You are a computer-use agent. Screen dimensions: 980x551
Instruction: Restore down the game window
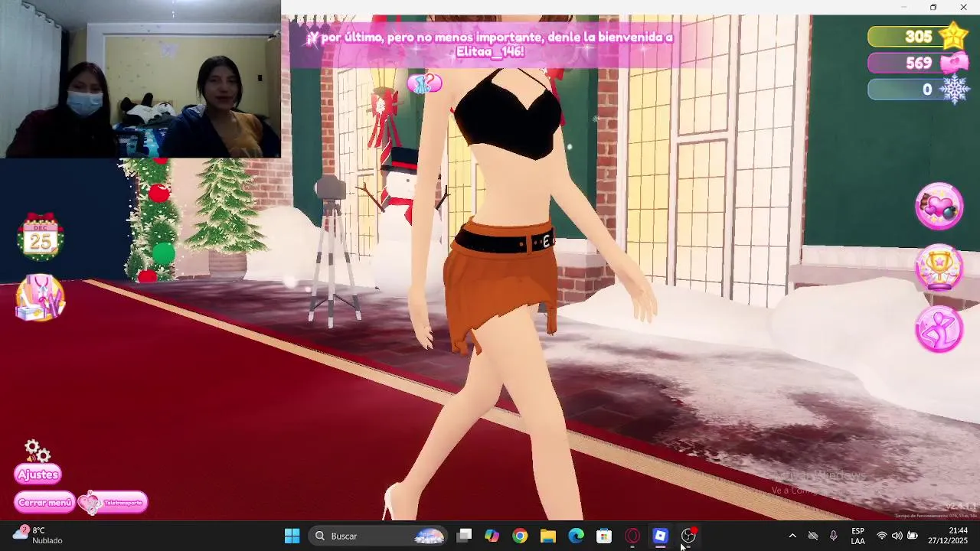click(x=933, y=7)
